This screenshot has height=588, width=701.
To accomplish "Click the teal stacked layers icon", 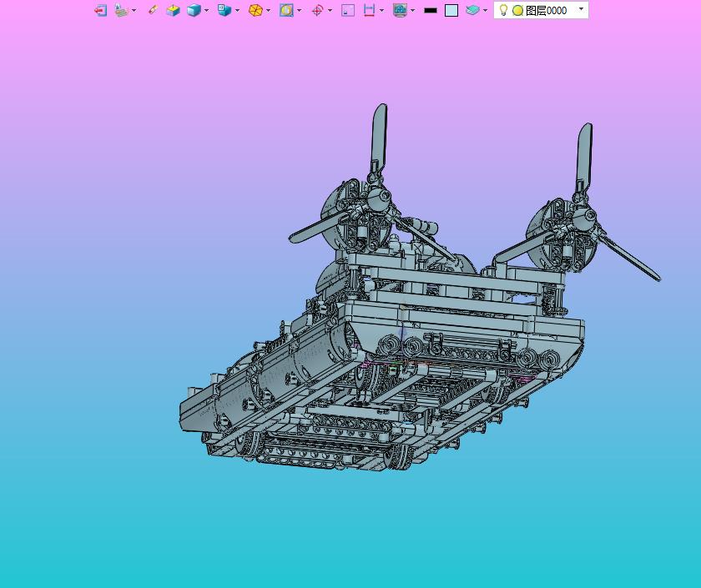I will click(472, 10).
